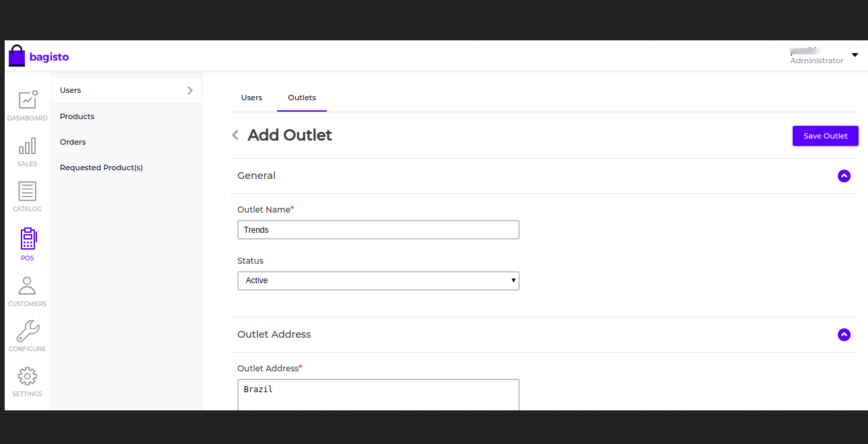
Task: Open the Status dropdown
Action: click(378, 281)
